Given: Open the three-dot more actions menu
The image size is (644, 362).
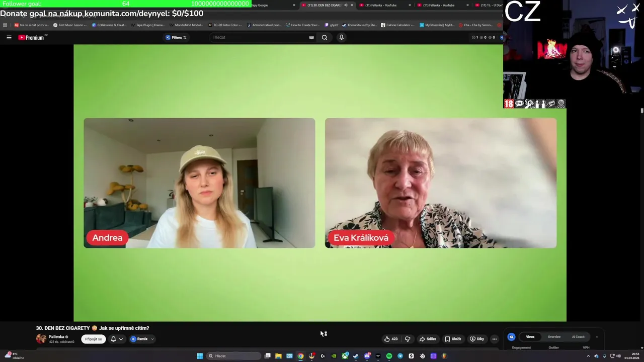Looking at the screenshot, I should point(494,339).
